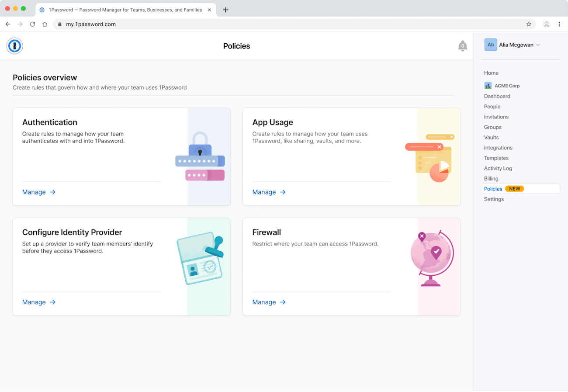The width and height of the screenshot is (568, 392).
Task: Open the notification bell
Action: (x=463, y=45)
